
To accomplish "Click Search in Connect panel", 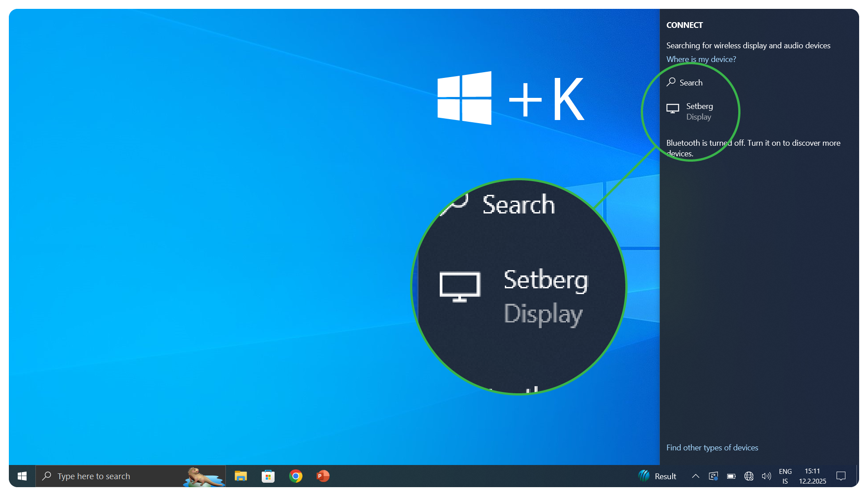I will pyautogui.click(x=691, y=83).
